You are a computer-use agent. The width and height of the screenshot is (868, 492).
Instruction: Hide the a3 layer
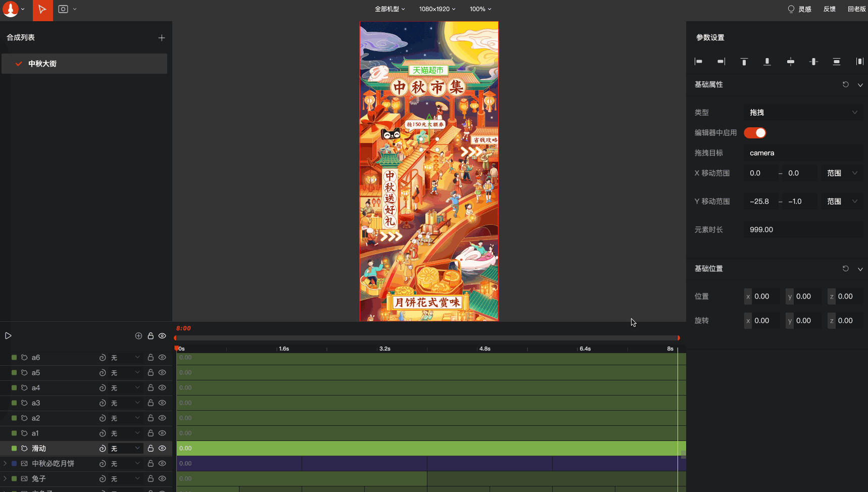pyautogui.click(x=162, y=403)
